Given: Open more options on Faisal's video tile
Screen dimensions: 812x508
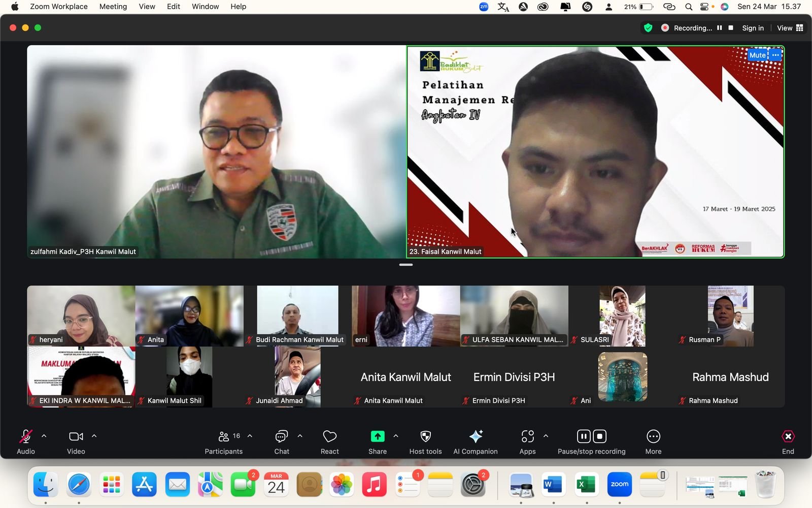Looking at the screenshot, I should point(775,55).
